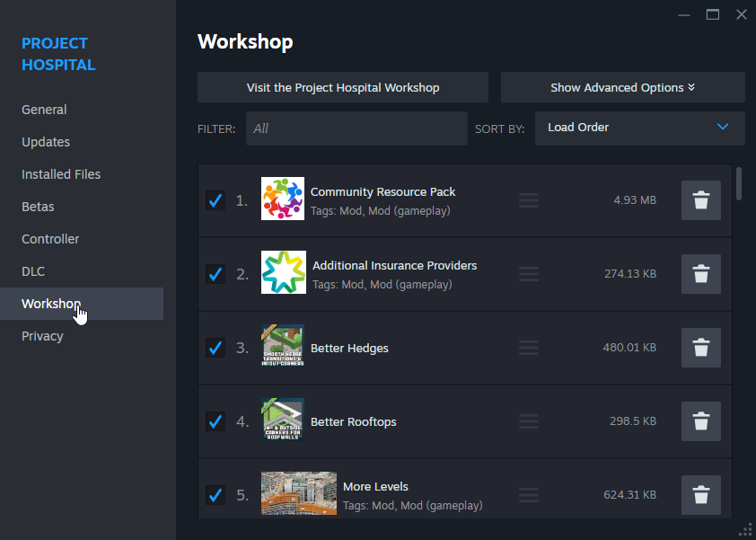Maximize the properties window
The height and width of the screenshot is (540, 756).
pos(713,14)
